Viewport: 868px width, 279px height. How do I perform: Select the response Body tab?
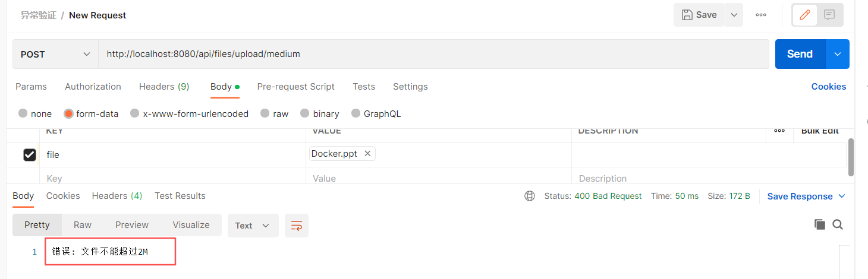tap(23, 196)
